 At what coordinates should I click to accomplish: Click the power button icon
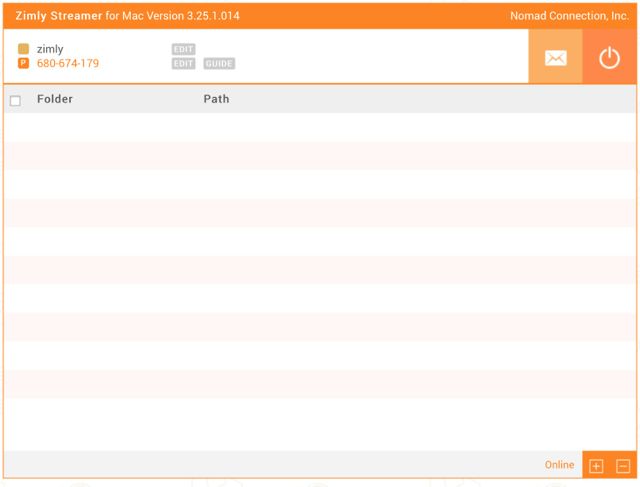click(609, 58)
